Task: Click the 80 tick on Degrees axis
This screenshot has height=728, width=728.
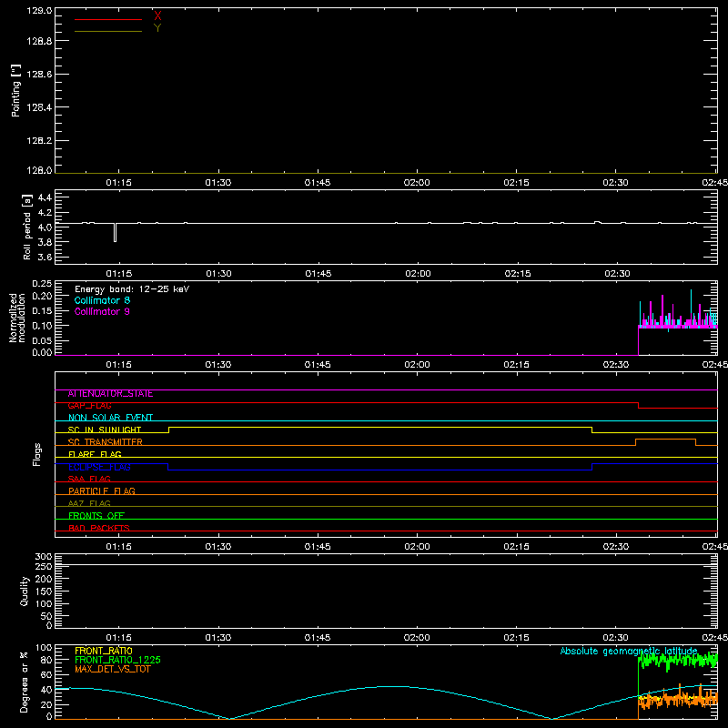Action: point(47,660)
